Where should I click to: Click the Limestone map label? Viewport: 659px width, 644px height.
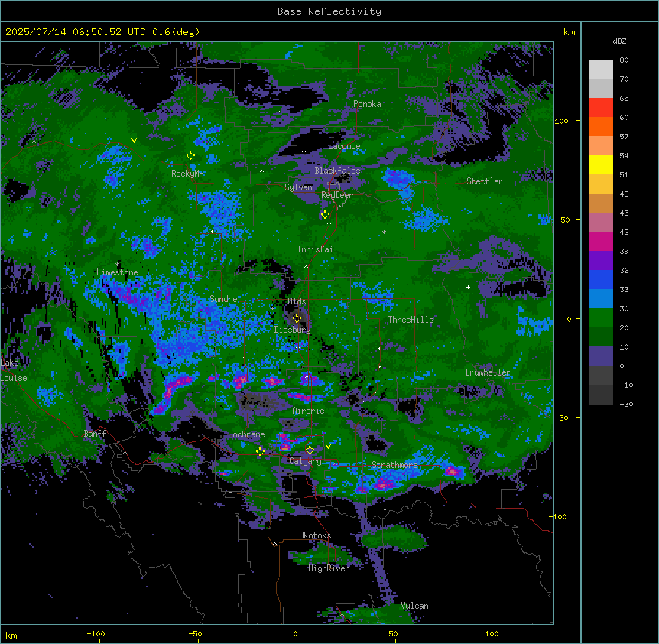click(117, 272)
